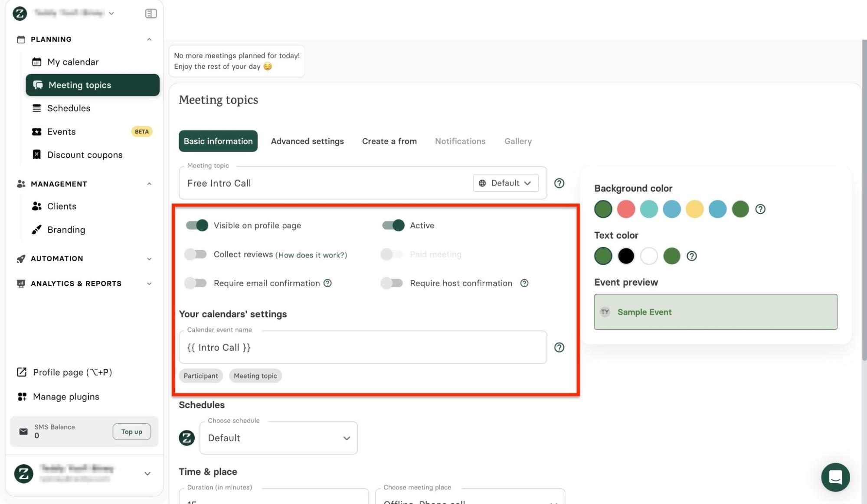Open My calendar from sidebar
The width and height of the screenshot is (867, 504).
(x=73, y=62)
